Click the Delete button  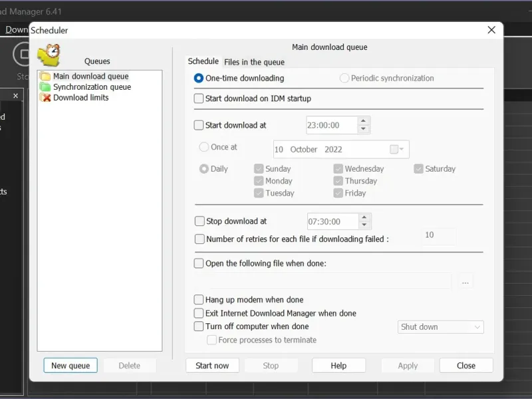tap(129, 366)
